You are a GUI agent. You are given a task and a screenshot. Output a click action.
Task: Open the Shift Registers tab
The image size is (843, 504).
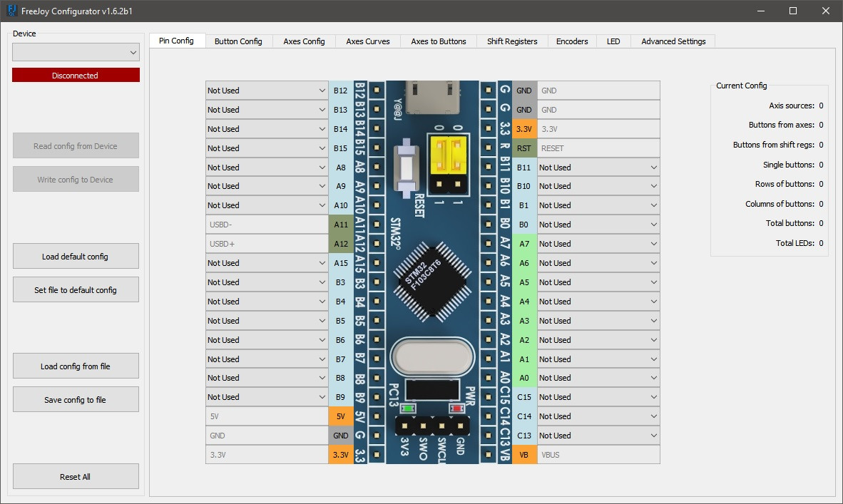coord(512,41)
